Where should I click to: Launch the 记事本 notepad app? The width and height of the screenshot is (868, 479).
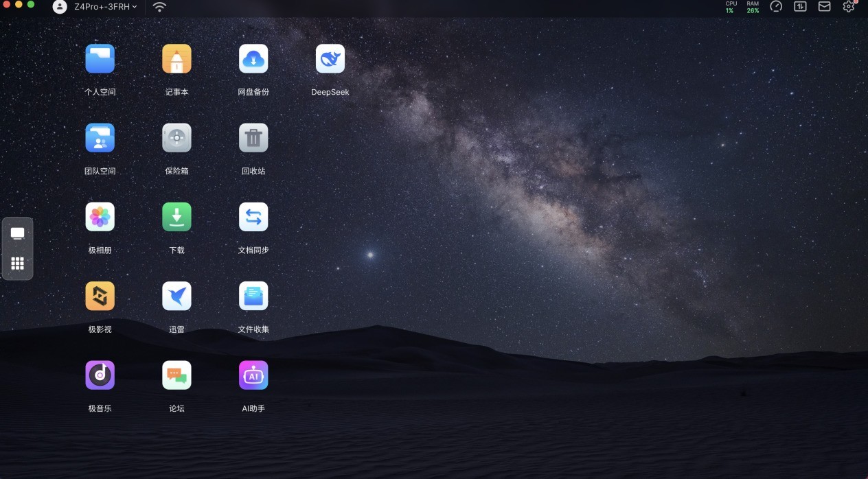click(x=176, y=59)
